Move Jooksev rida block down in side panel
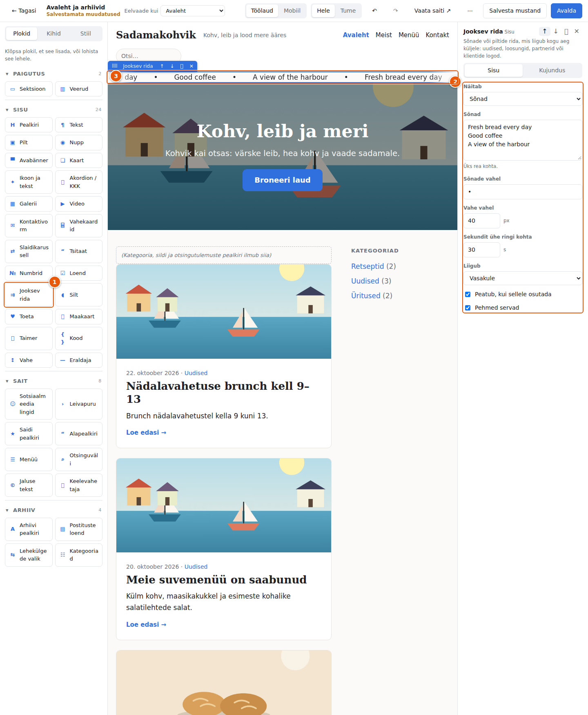Viewport: 588px width, 715px height. [x=556, y=31]
